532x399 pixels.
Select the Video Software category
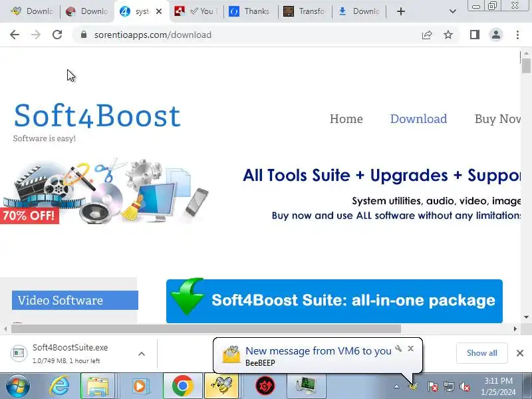75,301
